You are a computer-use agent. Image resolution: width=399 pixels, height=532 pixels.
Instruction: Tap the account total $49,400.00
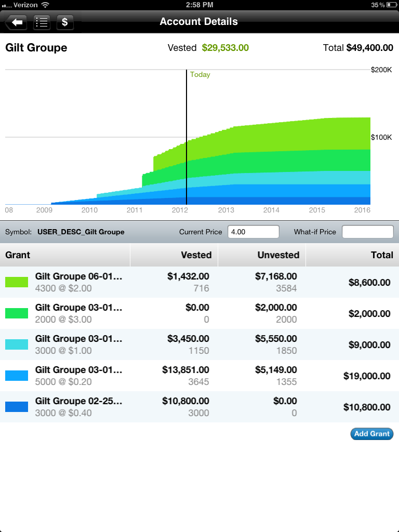click(370, 47)
